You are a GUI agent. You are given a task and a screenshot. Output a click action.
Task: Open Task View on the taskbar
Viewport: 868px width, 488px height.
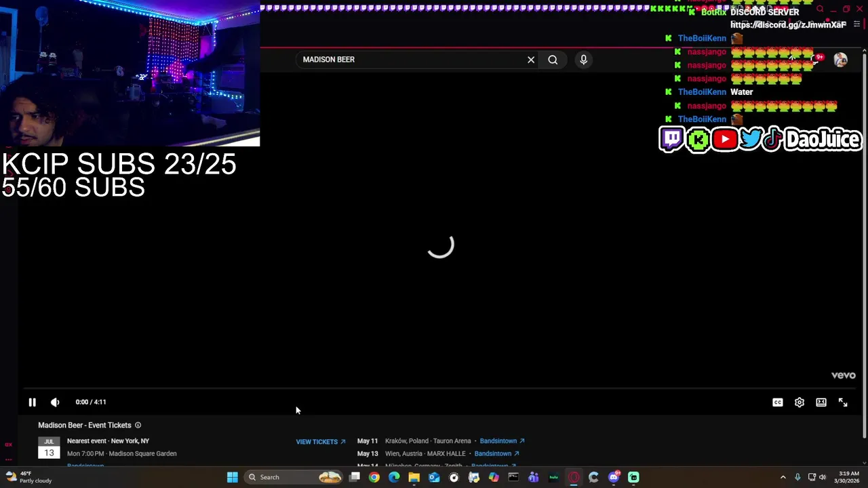[x=354, y=477]
